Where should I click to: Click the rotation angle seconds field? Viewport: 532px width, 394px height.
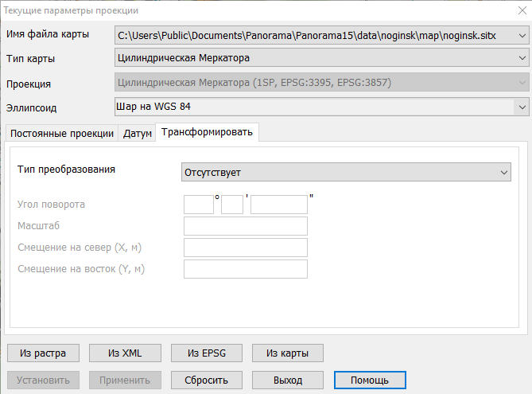point(278,205)
